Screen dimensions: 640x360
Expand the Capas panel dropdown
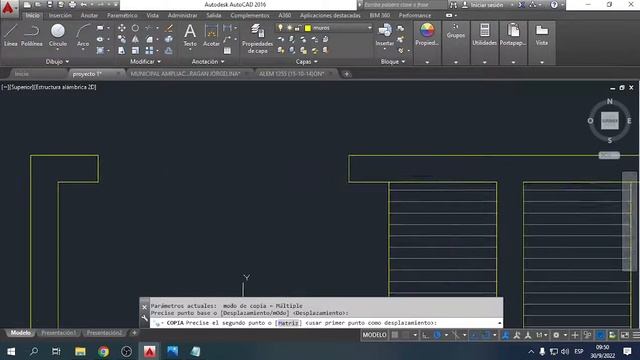tap(307, 62)
